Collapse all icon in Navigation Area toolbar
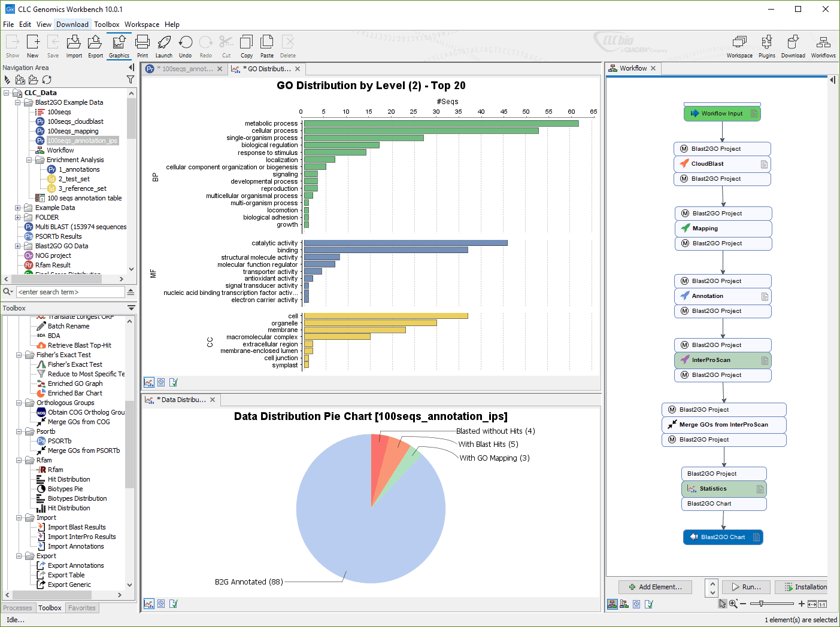The width and height of the screenshot is (840, 627). (x=7, y=80)
